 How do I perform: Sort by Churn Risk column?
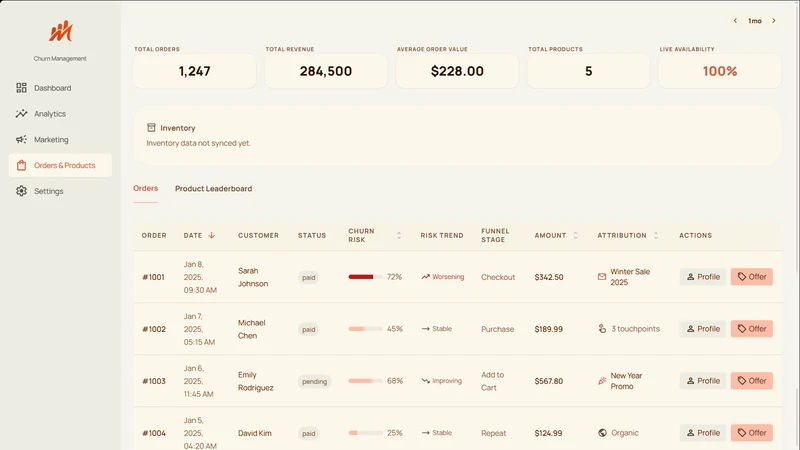point(399,235)
